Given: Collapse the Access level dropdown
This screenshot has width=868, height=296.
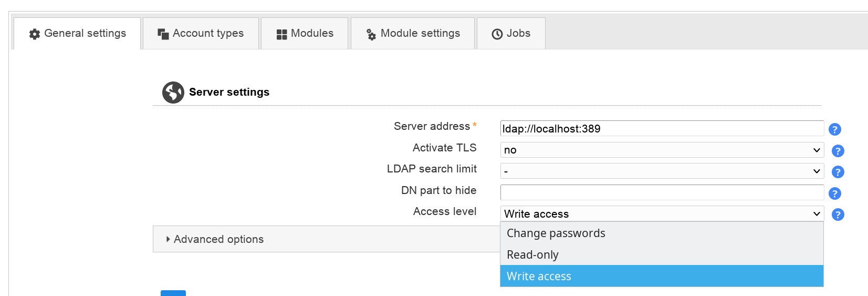Looking at the screenshot, I should pyautogui.click(x=662, y=213).
